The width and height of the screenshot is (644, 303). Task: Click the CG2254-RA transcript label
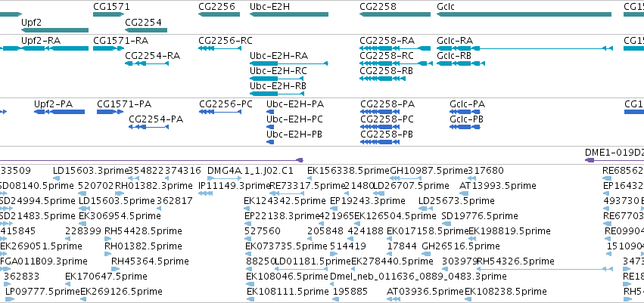152,56
